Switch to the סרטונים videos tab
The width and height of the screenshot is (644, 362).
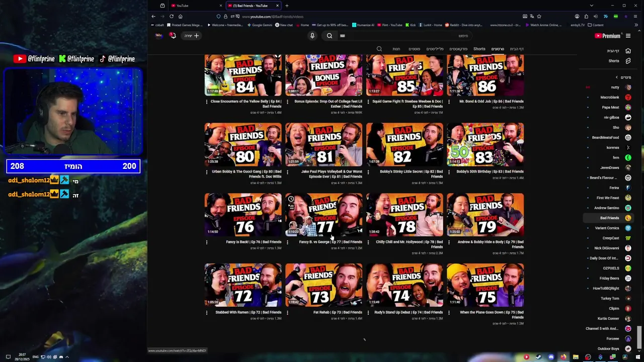click(498, 49)
